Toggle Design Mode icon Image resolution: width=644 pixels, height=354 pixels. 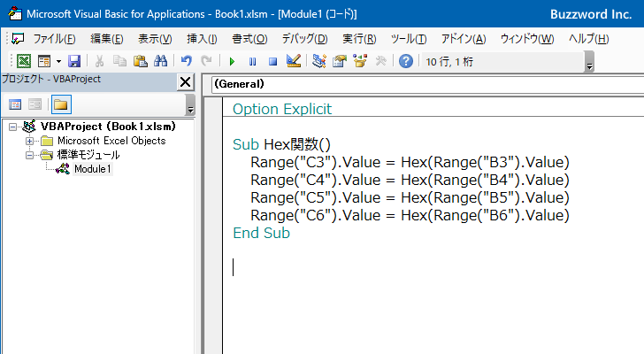click(294, 62)
